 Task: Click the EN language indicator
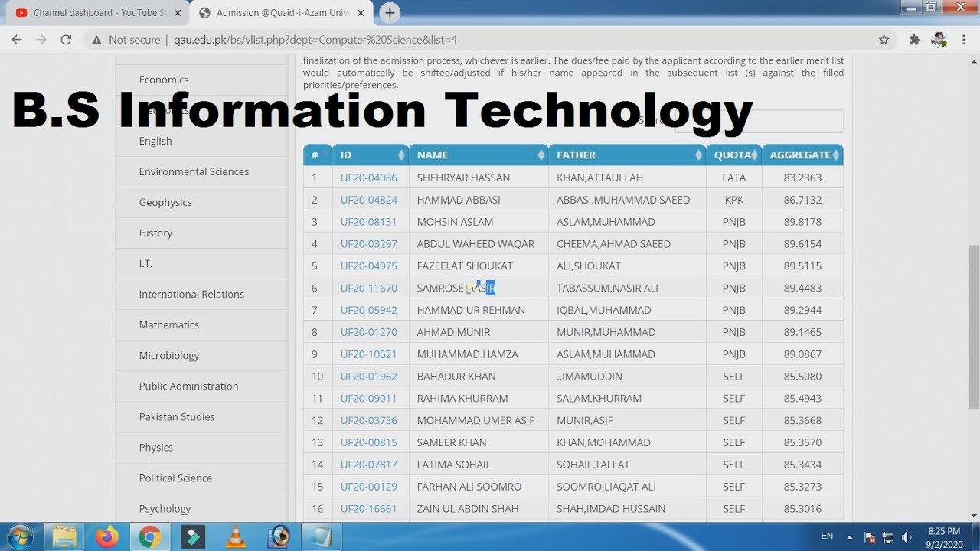click(x=827, y=536)
